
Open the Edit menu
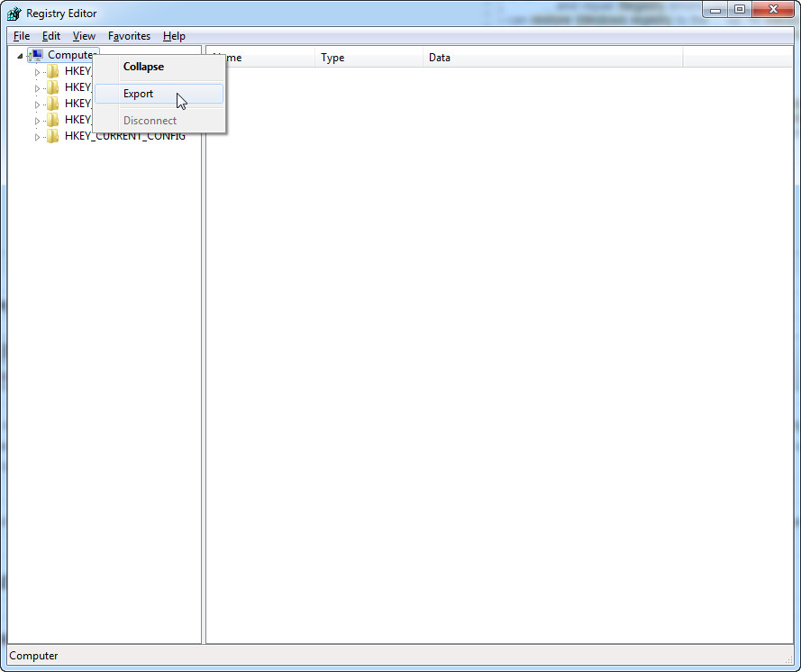coord(51,36)
